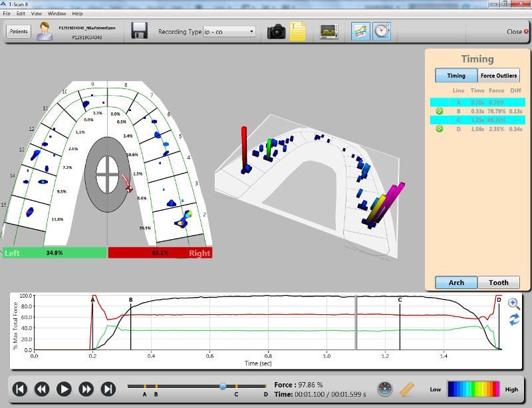
Task: Click the graph view monitor icon
Action: [x=329, y=31]
